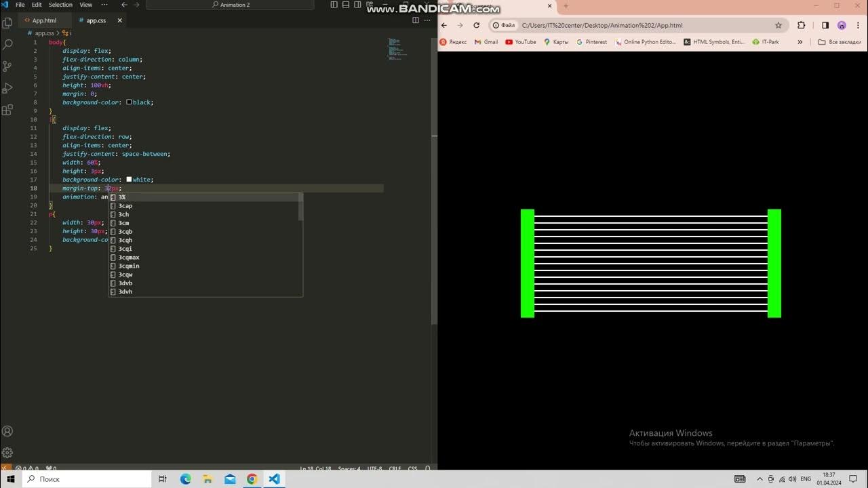
Task: Open the Все закладки folder
Action: click(840, 42)
